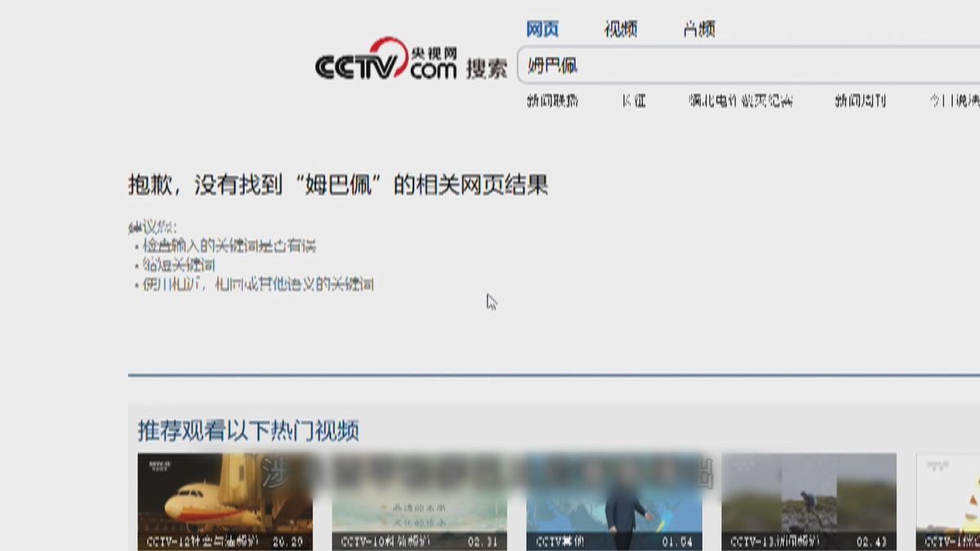980x551 pixels.
Task: Play the CCTV-13 video thumbnail (02:43)
Action: pos(808,502)
